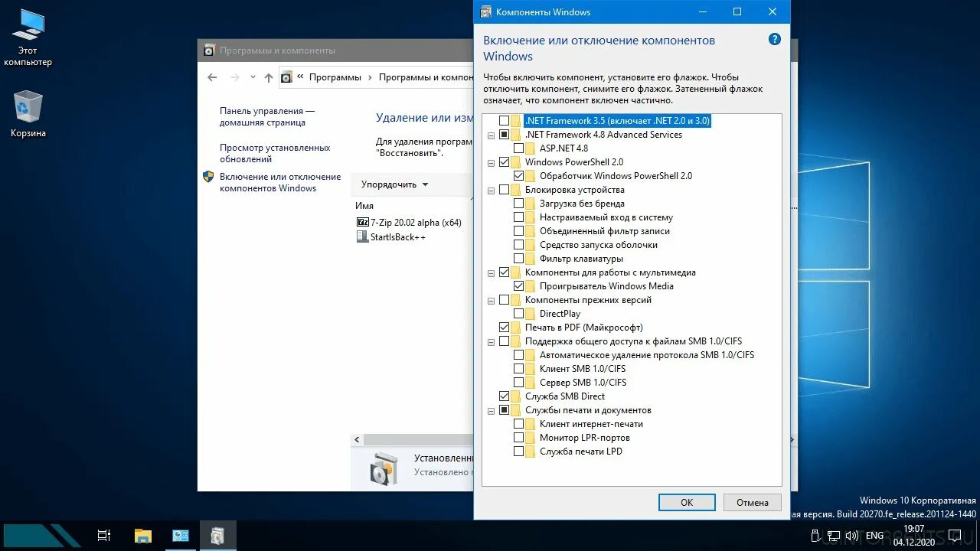Enable Клиент интернет-печати checkbox
The image size is (980, 551).
(x=518, y=424)
